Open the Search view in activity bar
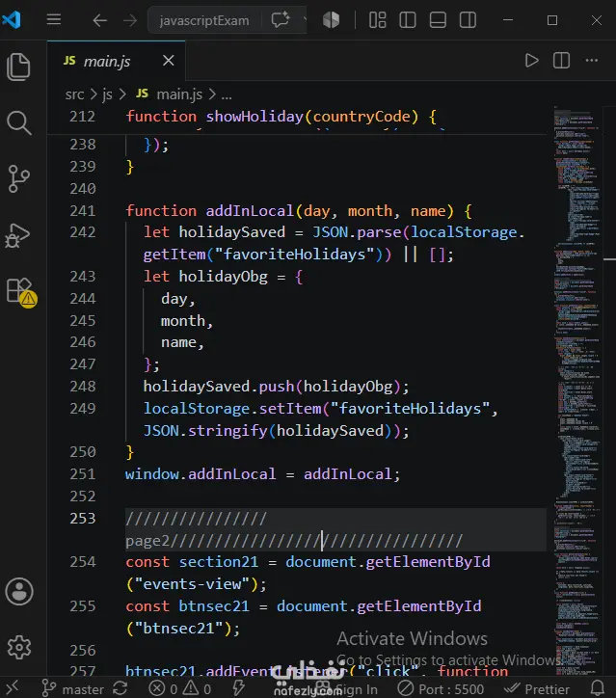This screenshot has width=616, height=698. click(x=18, y=122)
